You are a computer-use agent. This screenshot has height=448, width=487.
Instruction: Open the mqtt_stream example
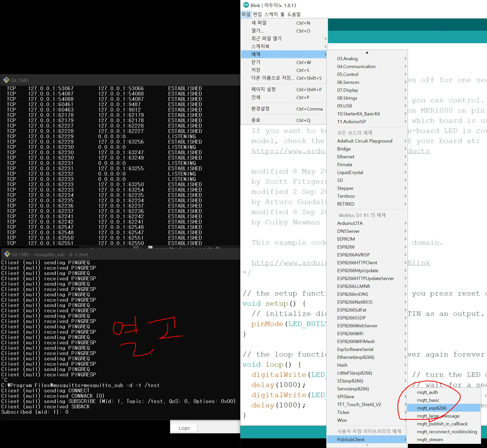tap(444, 440)
